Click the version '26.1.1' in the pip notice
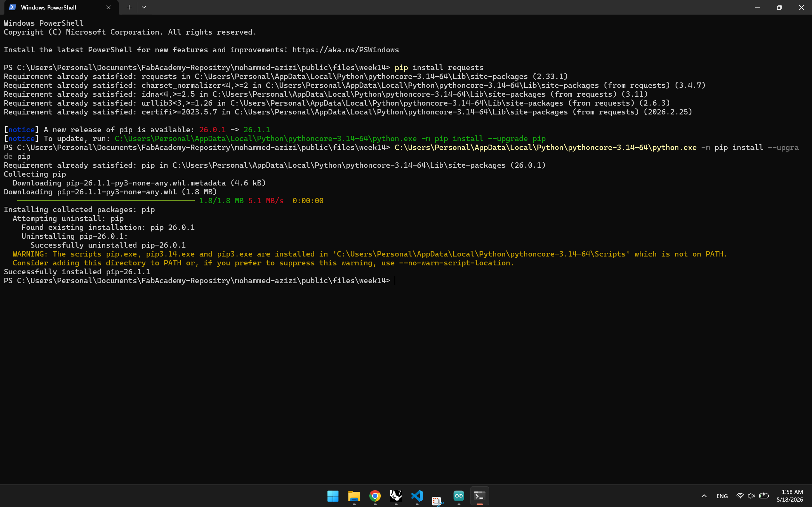Image resolution: width=812 pixels, height=507 pixels. (257, 130)
